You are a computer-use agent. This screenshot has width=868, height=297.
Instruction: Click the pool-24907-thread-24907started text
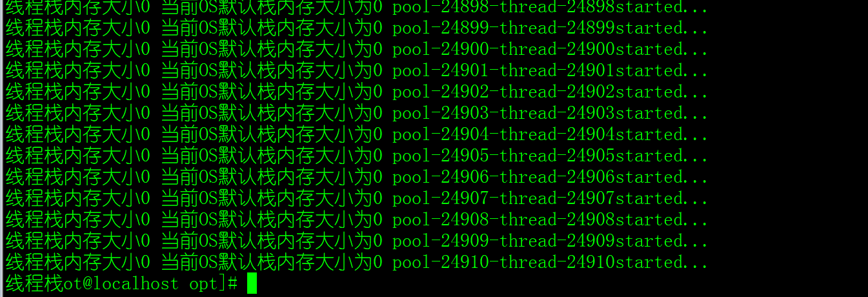click(x=550, y=199)
